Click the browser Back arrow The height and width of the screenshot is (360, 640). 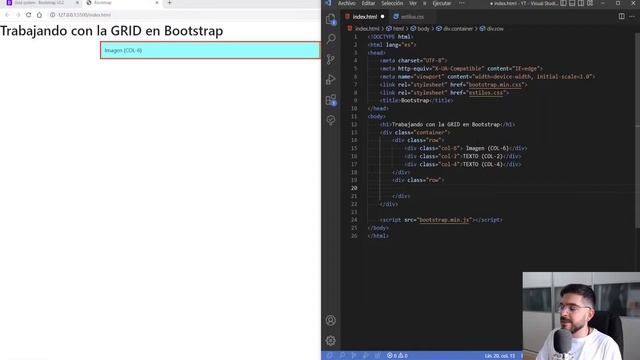[x=7, y=15]
